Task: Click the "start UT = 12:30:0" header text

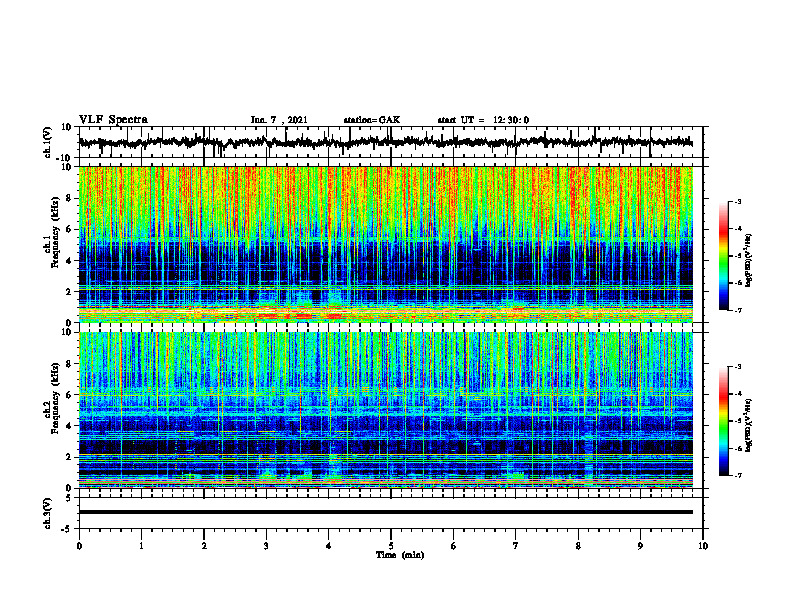Action: tap(483, 120)
